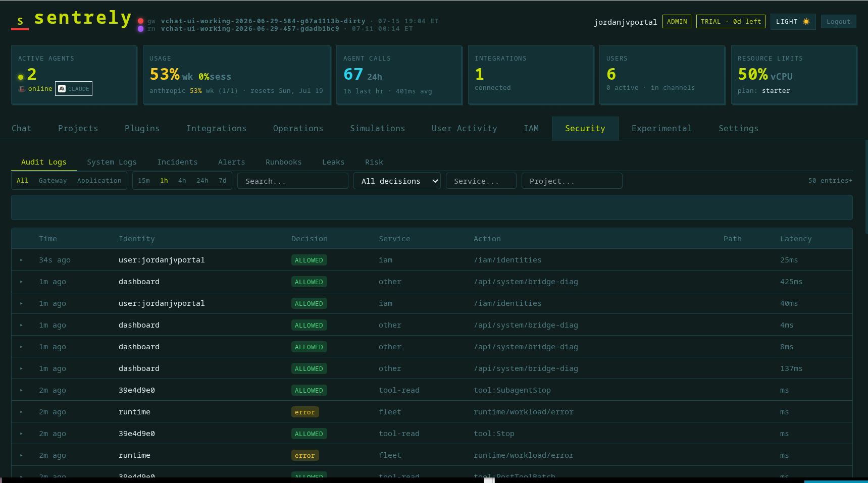Select the Audit Logs sub-tab
The width and height of the screenshot is (868, 483).
[44, 162]
